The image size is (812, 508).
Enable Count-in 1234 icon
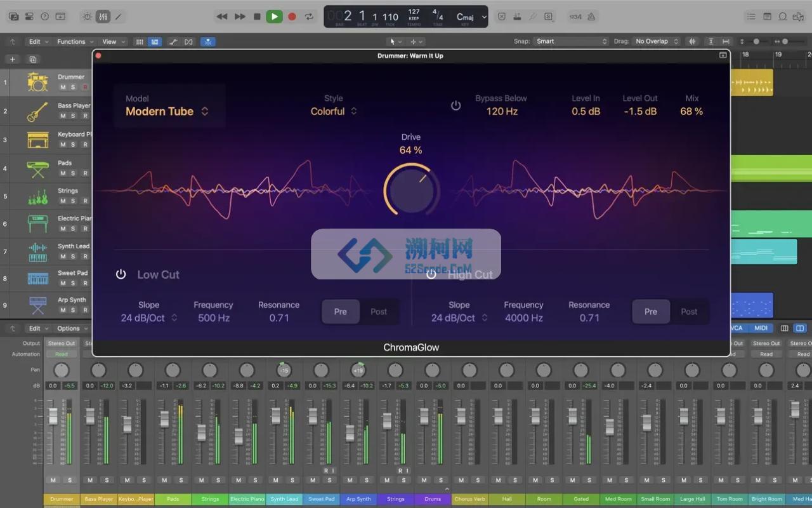click(x=575, y=17)
